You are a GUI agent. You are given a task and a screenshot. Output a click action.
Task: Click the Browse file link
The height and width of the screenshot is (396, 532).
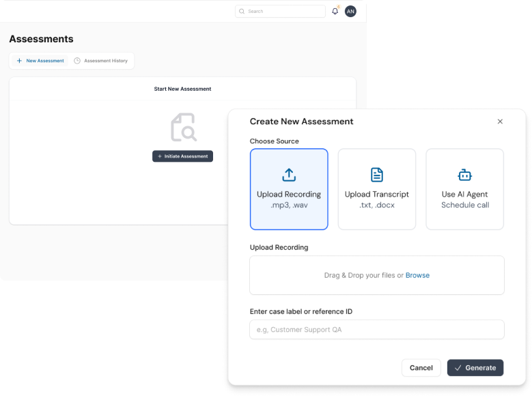pyautogui.click(x=417, y=275)
